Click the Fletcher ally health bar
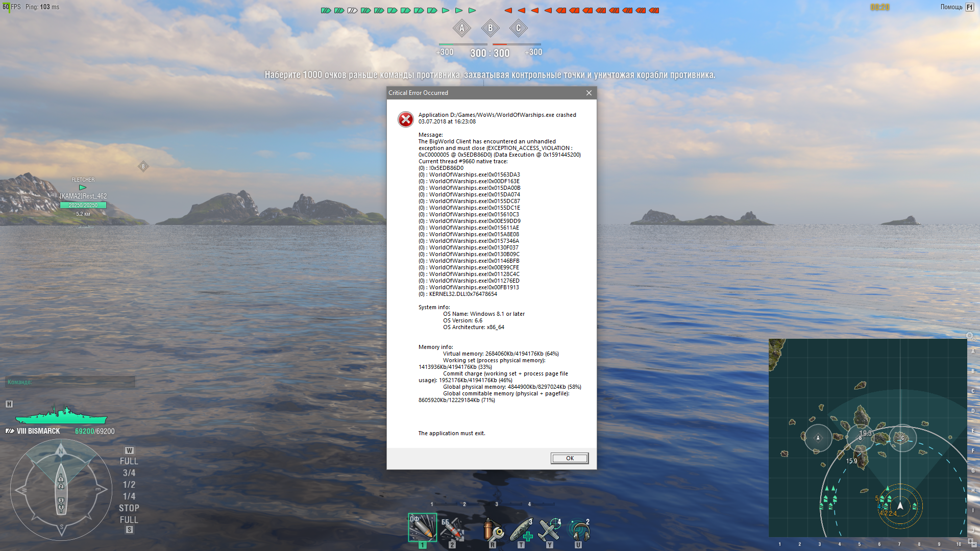 coord(83,205)
